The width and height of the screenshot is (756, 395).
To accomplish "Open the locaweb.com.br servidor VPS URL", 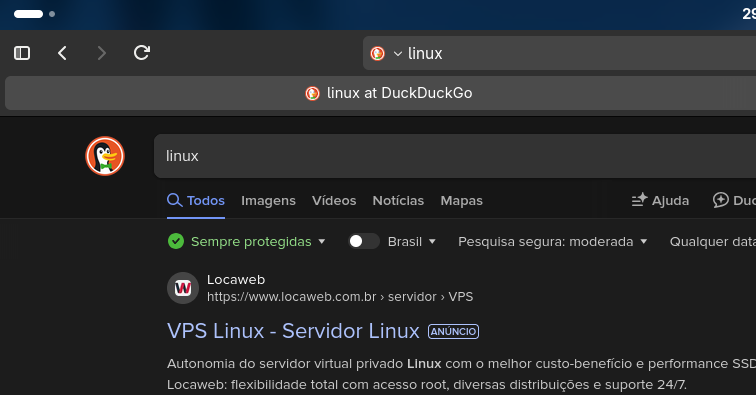I will tap(340, 297).
